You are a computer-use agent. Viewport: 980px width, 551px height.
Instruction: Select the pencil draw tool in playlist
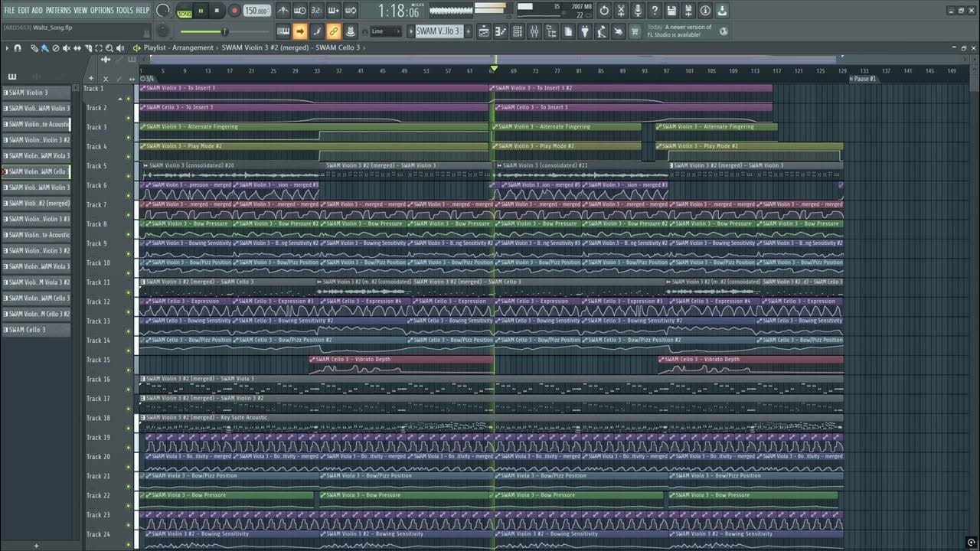[x=34, y=48]
